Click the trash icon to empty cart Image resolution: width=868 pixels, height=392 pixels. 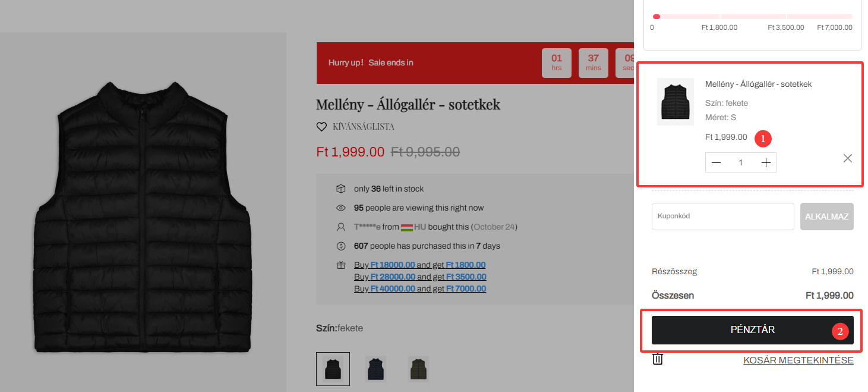(x=658, y=359)
